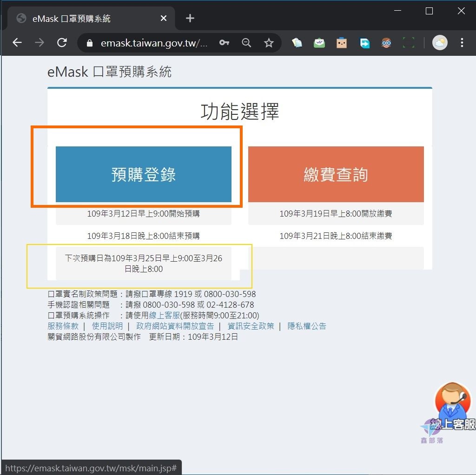The image size is (476, 475).
Task: Click 更新日期：109年3月12日 text
Action: click(x=193, y=336)
